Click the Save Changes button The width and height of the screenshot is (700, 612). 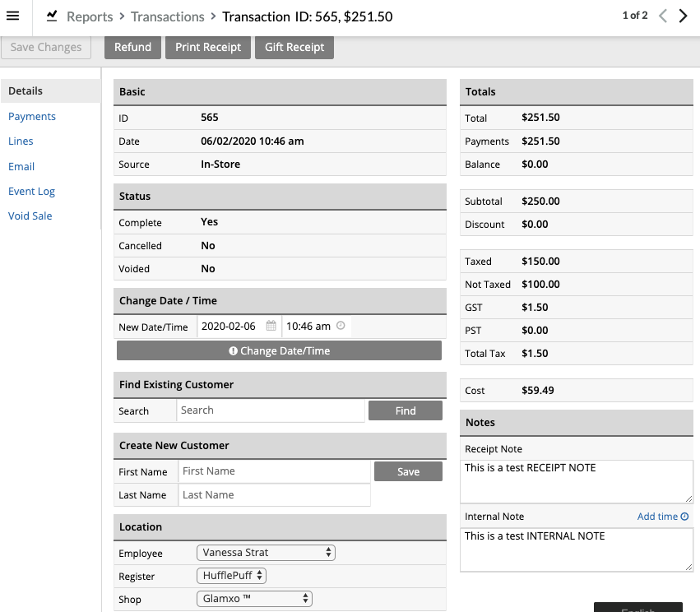pos(46,48)
